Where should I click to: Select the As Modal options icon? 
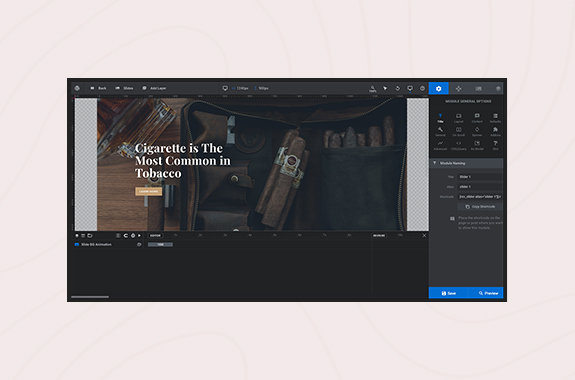pyautogui.click(x=477, y=146)
